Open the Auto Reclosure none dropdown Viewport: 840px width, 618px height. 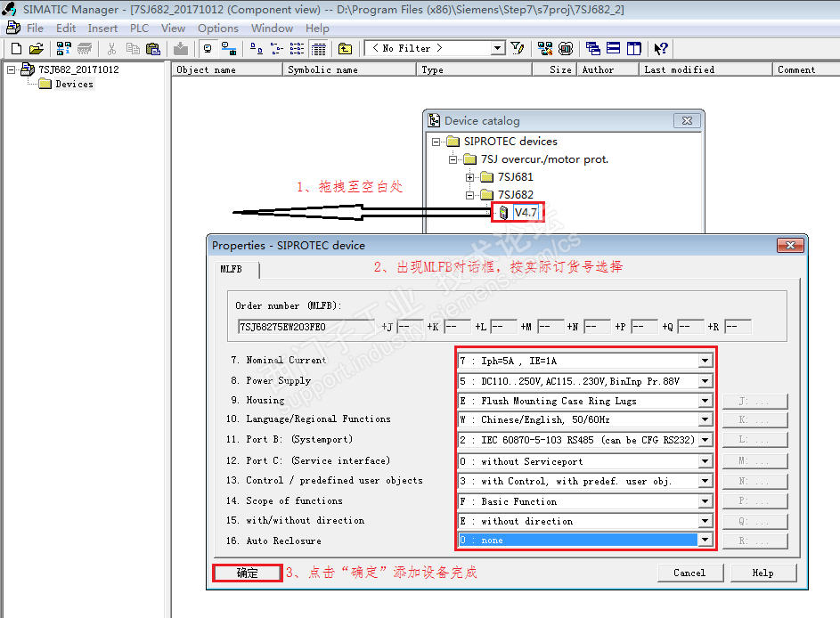[x=705, y=541]
